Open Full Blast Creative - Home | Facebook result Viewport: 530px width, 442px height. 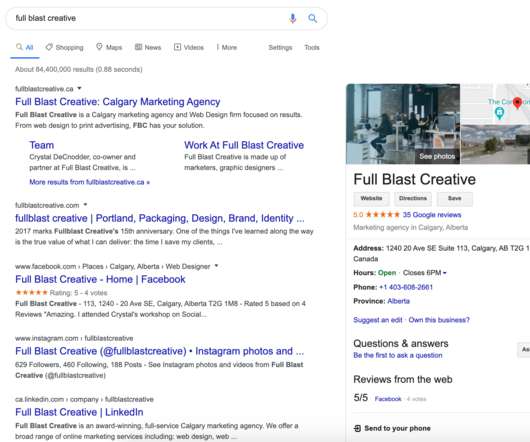[x=100, y=279]
